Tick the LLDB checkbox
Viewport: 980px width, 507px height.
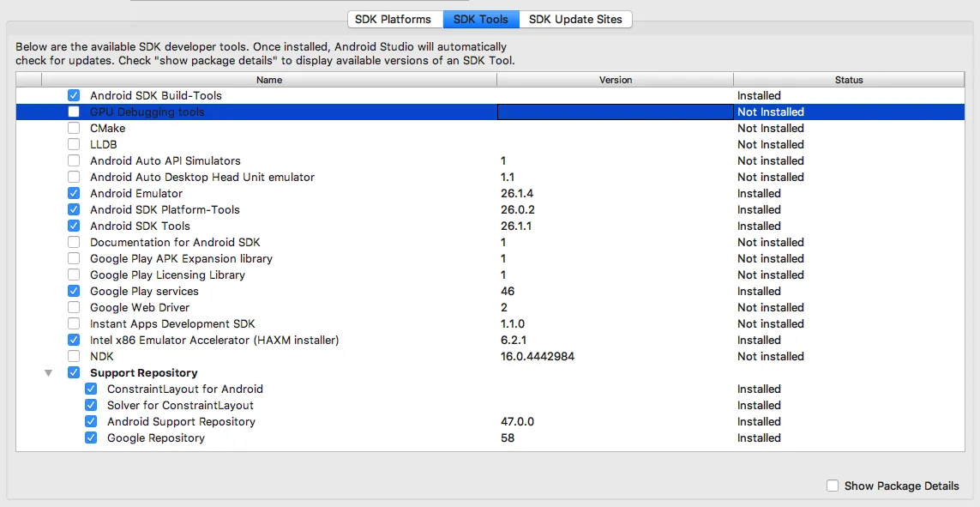tap(74, 144)
